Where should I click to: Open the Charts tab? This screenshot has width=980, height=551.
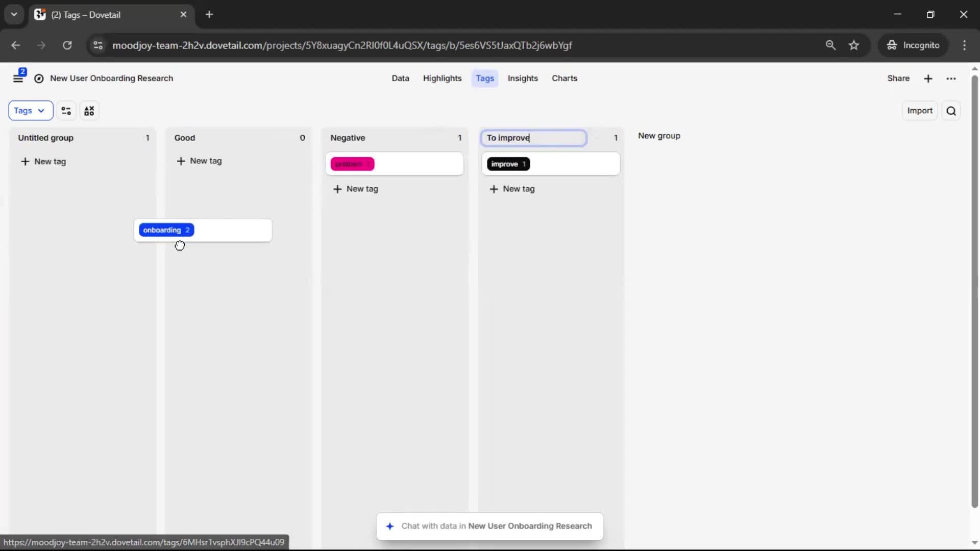click(x=564, y=79)
